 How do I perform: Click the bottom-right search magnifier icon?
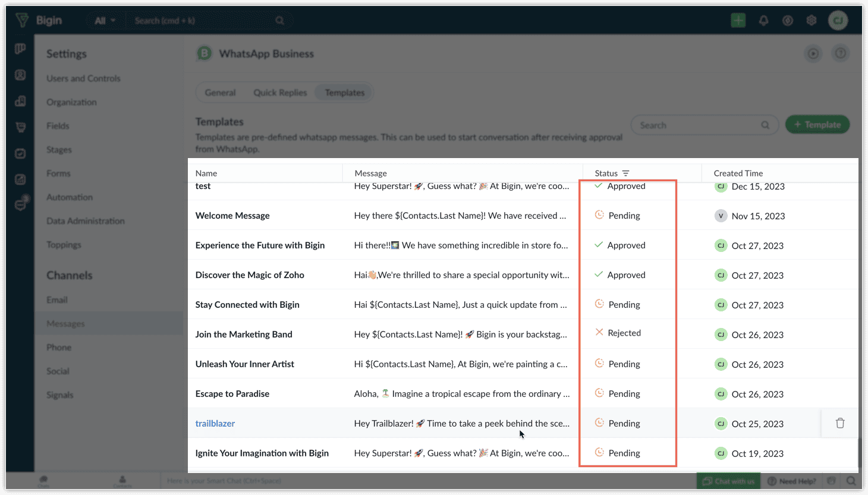[x=851, y=481]
